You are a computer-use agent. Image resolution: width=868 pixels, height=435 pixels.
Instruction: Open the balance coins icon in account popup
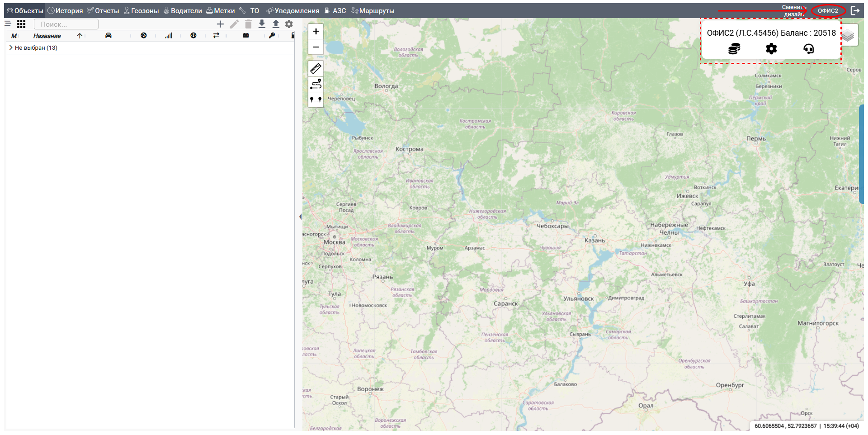(734, 49)
